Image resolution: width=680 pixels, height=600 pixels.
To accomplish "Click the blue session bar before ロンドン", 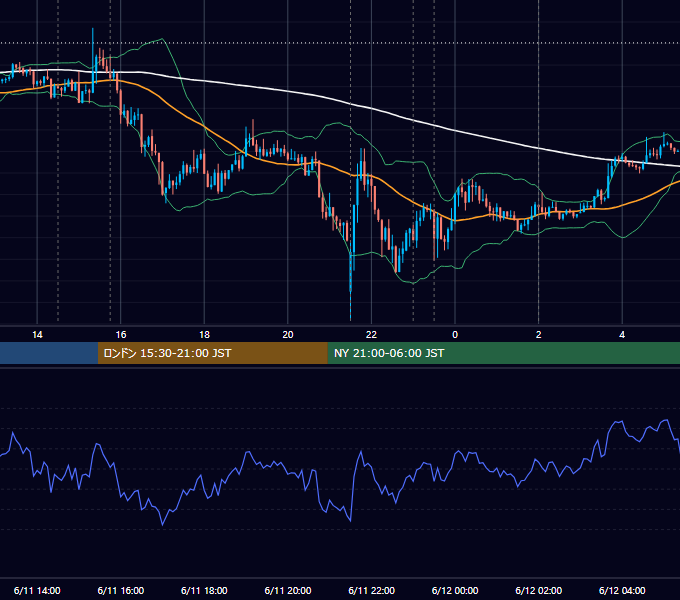I will click(49, 353).
